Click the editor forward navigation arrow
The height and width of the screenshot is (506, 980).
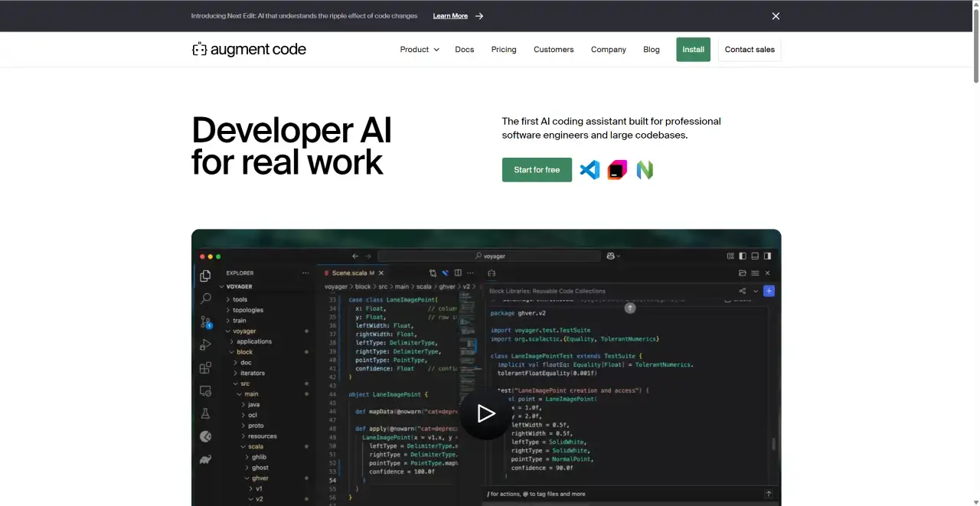367,256
